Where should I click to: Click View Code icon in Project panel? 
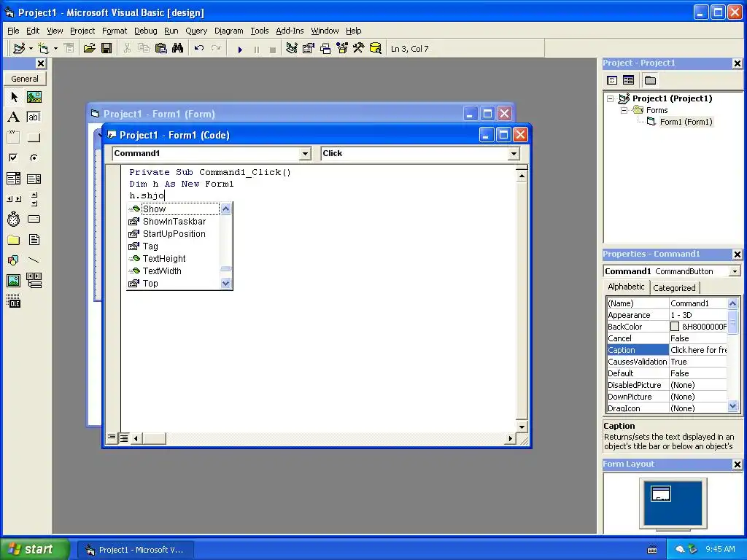click(x=612, y=80)
